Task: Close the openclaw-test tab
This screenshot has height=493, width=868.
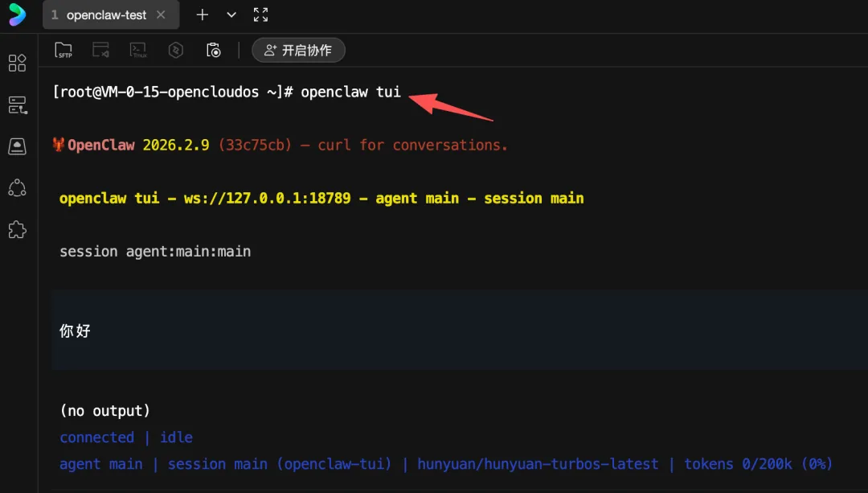Action: (x=161, y=15)
